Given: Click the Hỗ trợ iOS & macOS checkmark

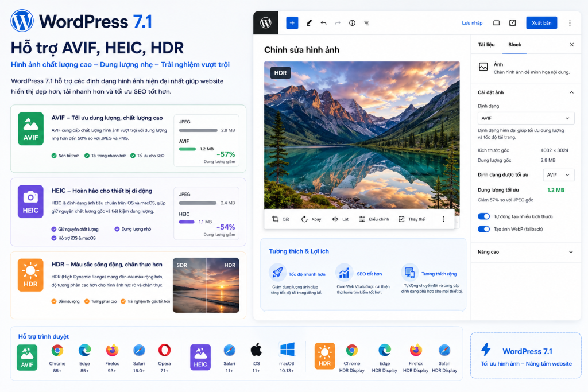Looking at the screenshot, I should tap(54, 238).
